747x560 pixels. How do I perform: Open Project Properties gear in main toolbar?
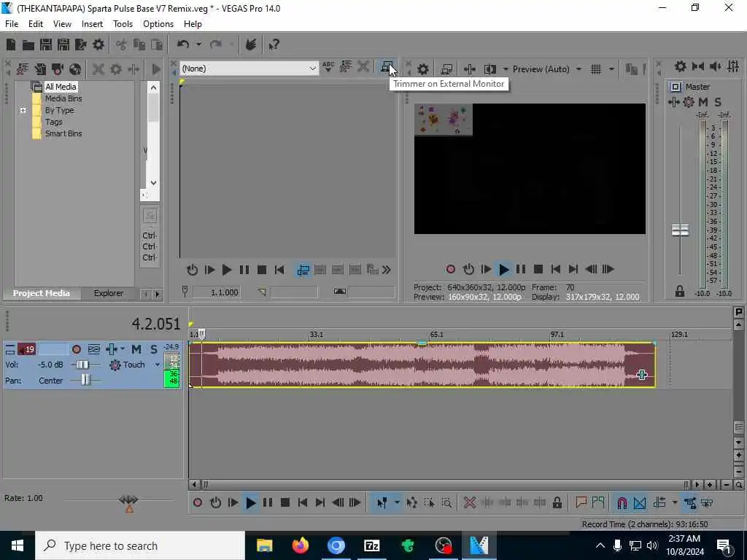[98, 44]
